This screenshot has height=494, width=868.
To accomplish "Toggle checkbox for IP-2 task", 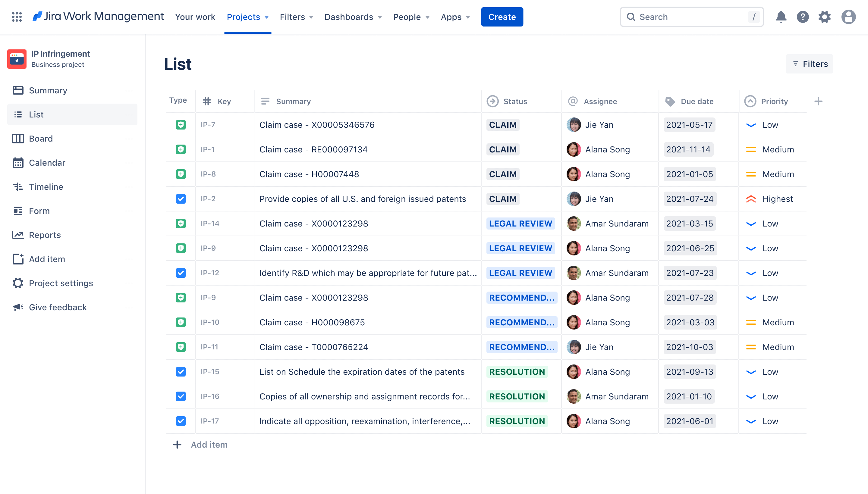I will click(x=180, y=199).
